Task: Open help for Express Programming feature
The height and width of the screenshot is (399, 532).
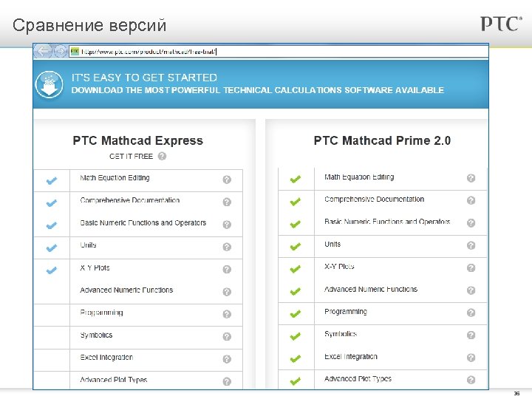Action: [227, 314]
